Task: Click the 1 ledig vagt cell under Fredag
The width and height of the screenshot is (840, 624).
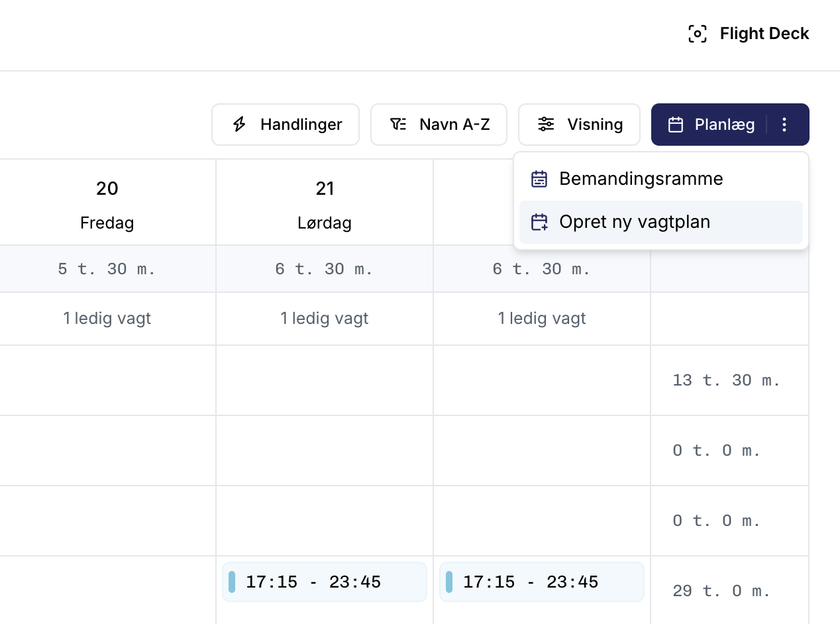Action: (107, 319)
